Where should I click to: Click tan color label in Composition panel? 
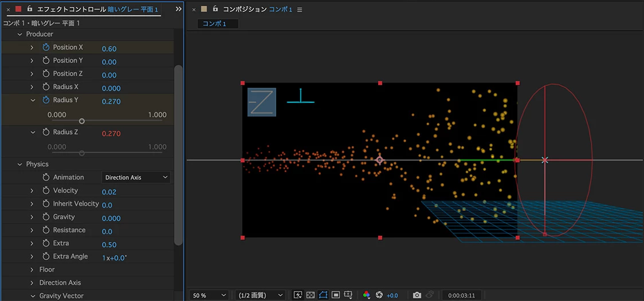(x=204, y=9)
